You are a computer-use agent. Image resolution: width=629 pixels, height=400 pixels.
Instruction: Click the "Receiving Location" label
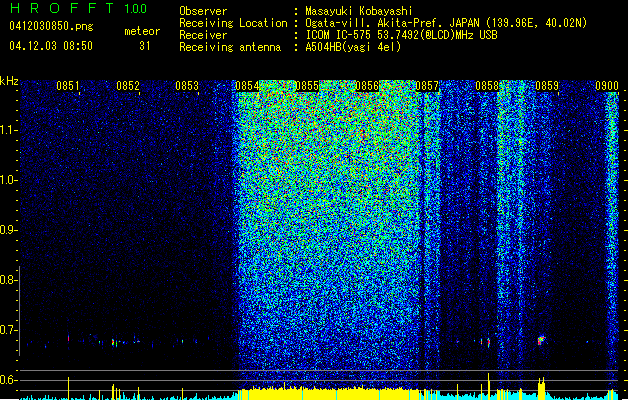coord(233,23)
